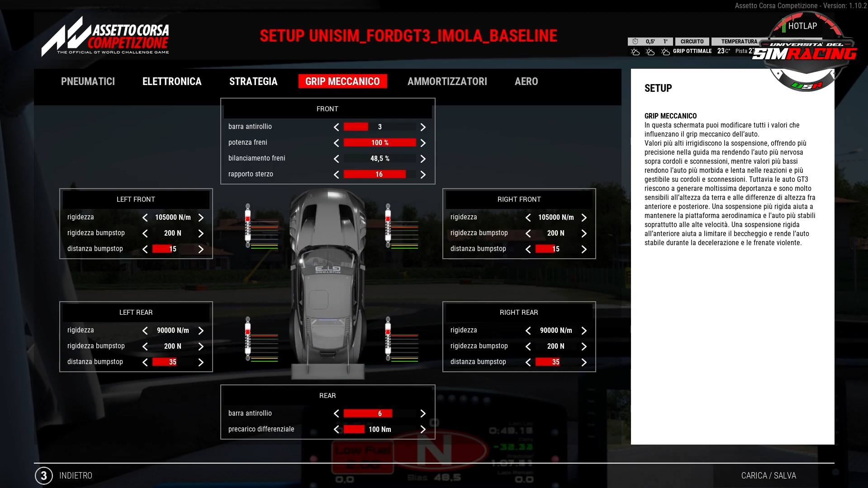Click the potenza freni red slider bar

pos(379,143)
